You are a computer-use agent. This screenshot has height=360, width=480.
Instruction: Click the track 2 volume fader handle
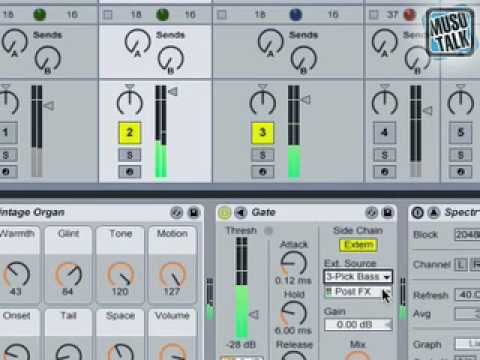pyautogui.click(x=172, y=92)
